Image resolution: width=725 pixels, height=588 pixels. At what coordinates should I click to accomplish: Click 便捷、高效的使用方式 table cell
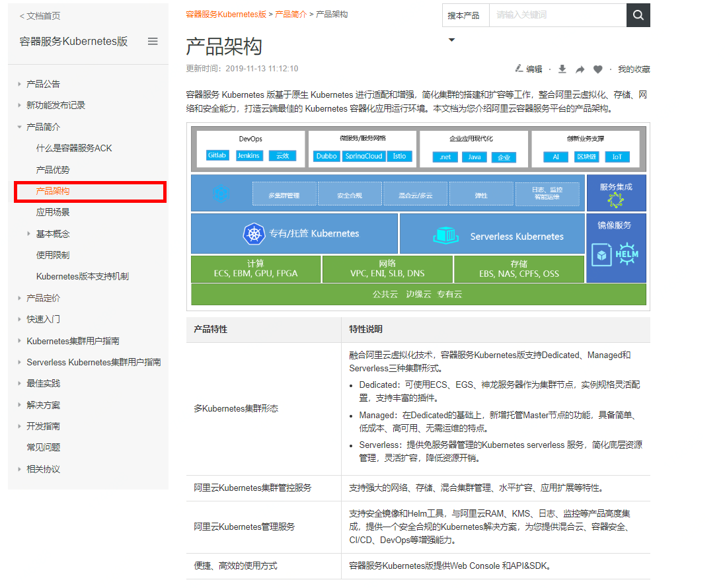264,566
